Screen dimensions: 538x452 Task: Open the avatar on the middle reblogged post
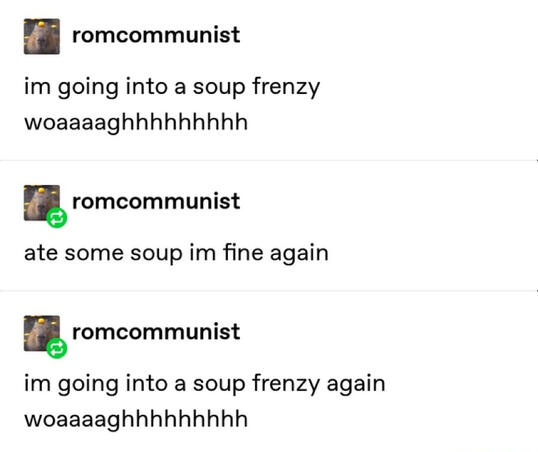click(42, 202)
